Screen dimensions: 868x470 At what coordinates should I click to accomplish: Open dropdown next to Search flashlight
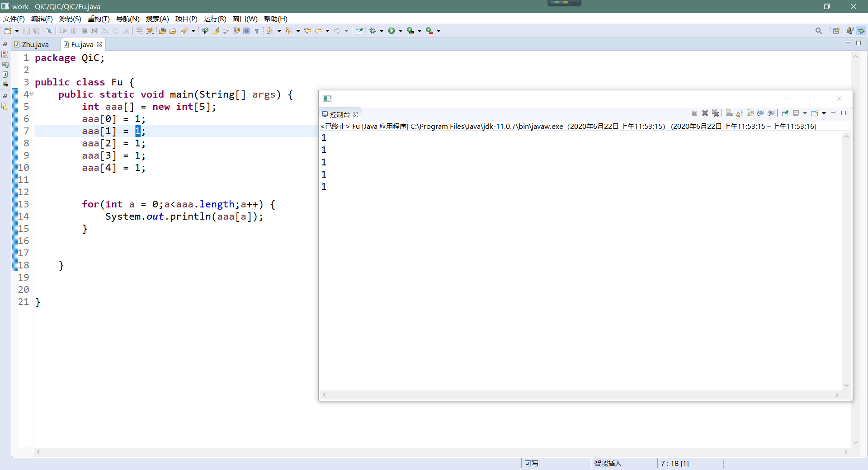coord(193,31)
